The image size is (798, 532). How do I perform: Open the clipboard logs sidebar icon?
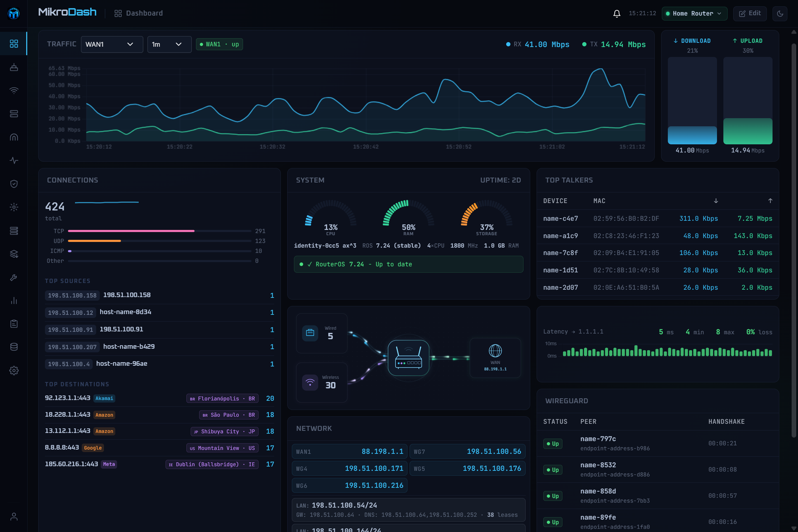tap(14, 324)
